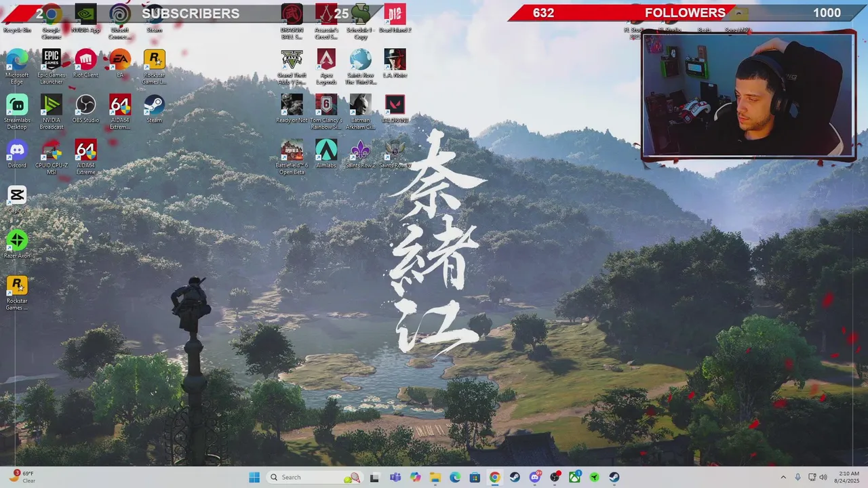The height and width of the screenshot is (488, 868).
Task: Select the CPUID CPU-Z MSI shortcut
Action: [52, 157]
